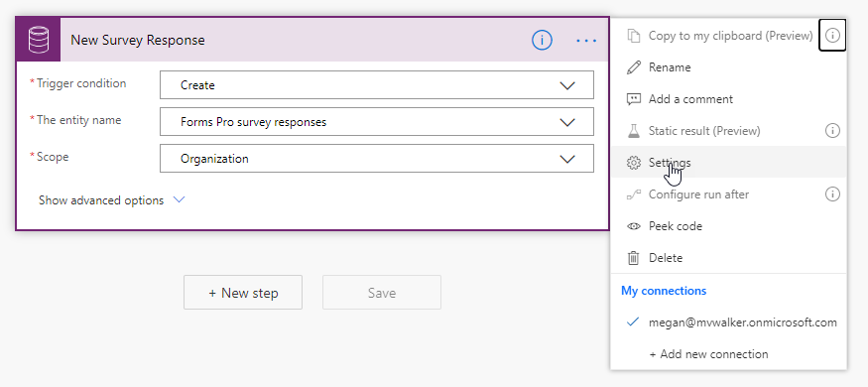Image resolution: width=868 pixels, height=387 pixels.
Task: Select Copy to my clipboard (Preview)
Action: click(714, 36)
